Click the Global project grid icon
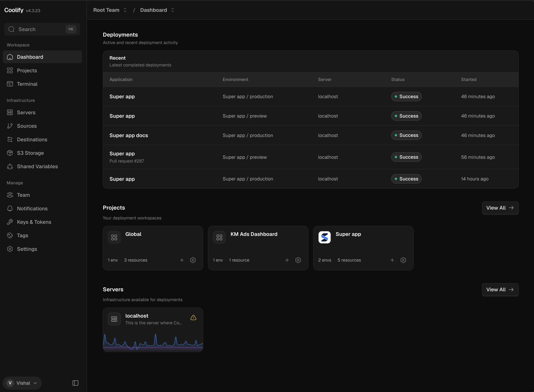Image resolution: width=534 pixels, height=392 pixels. (x=114, y=237)
